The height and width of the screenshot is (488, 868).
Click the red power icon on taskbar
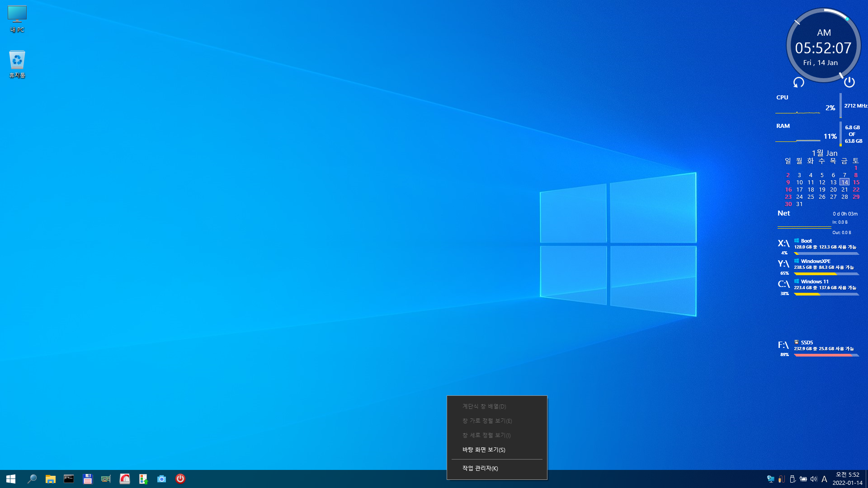coord(180,479)
